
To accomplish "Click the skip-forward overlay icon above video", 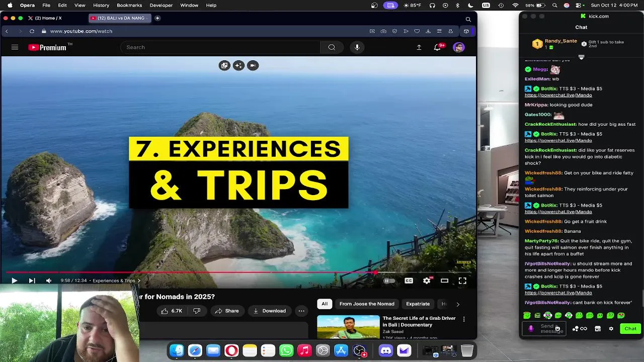I will (253, 65).
